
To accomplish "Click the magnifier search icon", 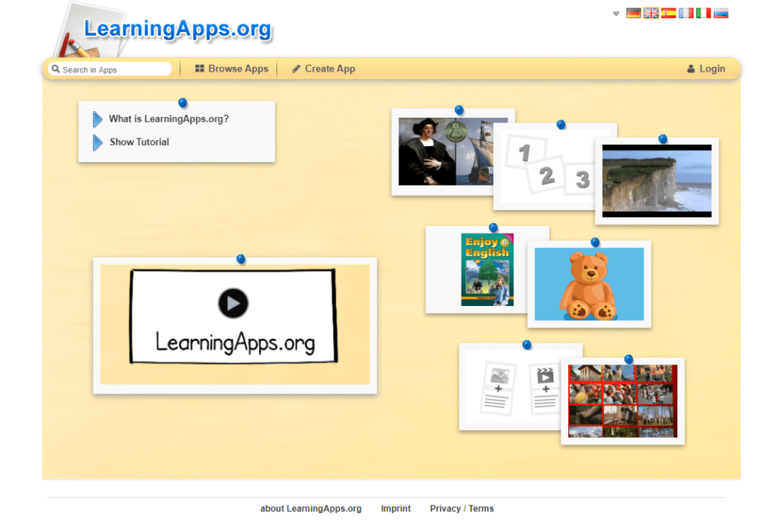I will tap(56, 69).
